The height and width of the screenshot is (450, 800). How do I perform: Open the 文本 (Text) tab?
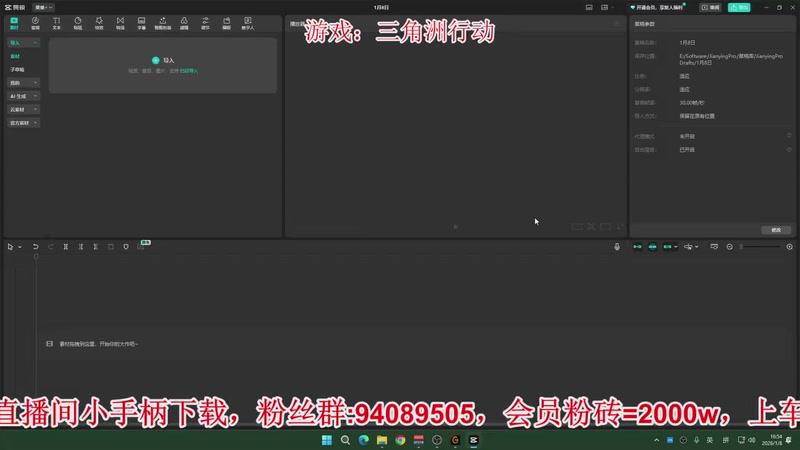57,23
